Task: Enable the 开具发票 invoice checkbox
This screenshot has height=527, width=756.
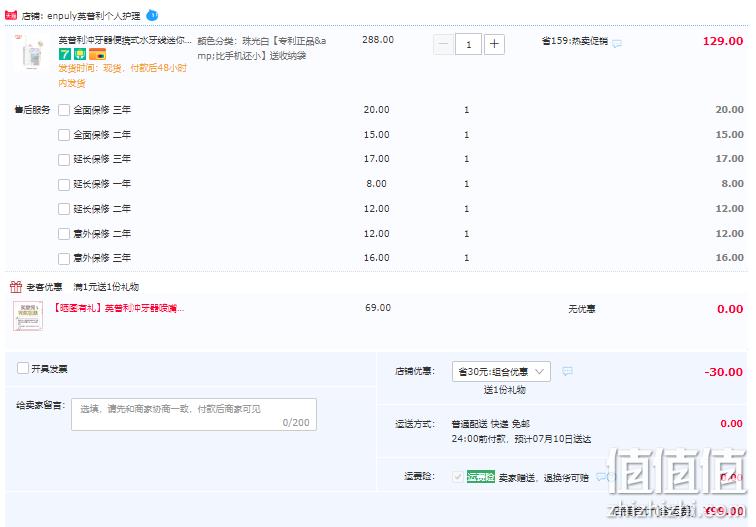Action: coord(23,368)
